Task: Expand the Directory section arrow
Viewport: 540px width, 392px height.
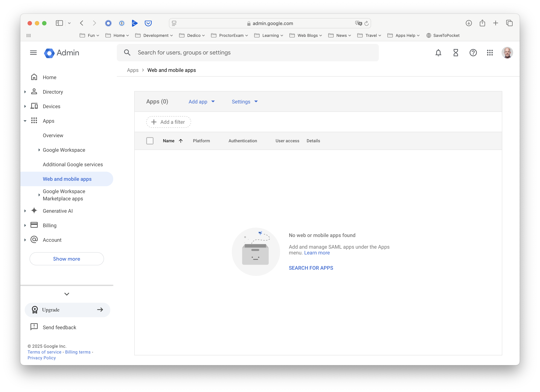Action: click(x=25, y=92)
